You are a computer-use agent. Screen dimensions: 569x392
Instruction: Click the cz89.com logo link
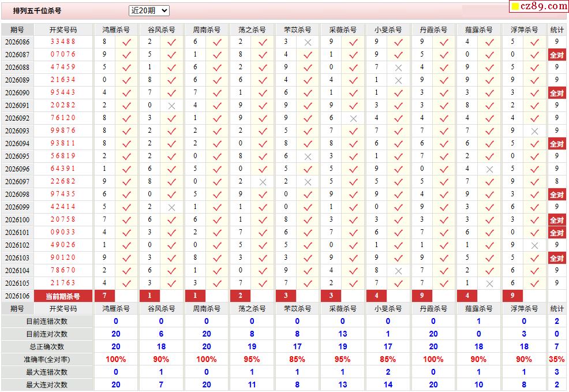pos(539,6)
